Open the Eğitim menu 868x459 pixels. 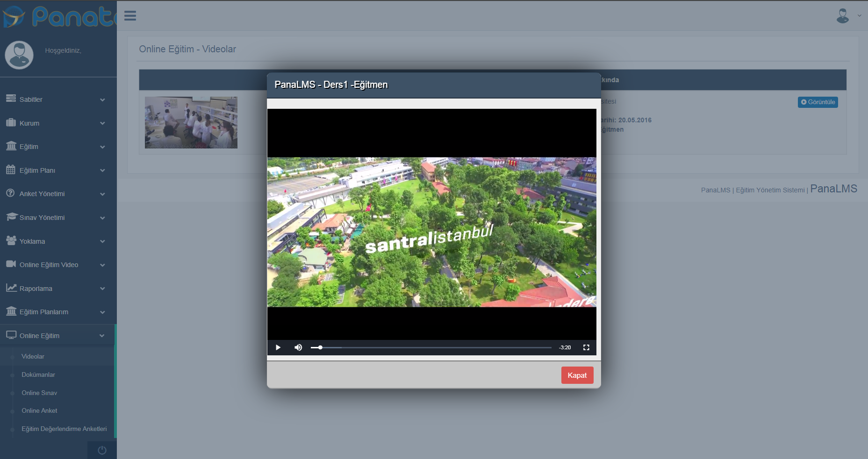(x=29, y=147)
